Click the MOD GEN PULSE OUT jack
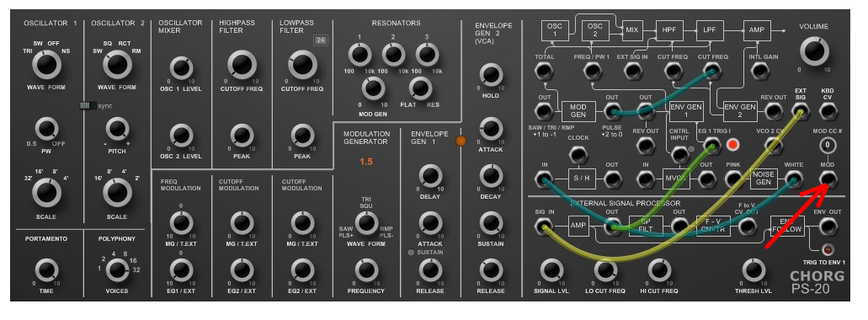Screen dimensions: 868x320 (x=612, y=112)
